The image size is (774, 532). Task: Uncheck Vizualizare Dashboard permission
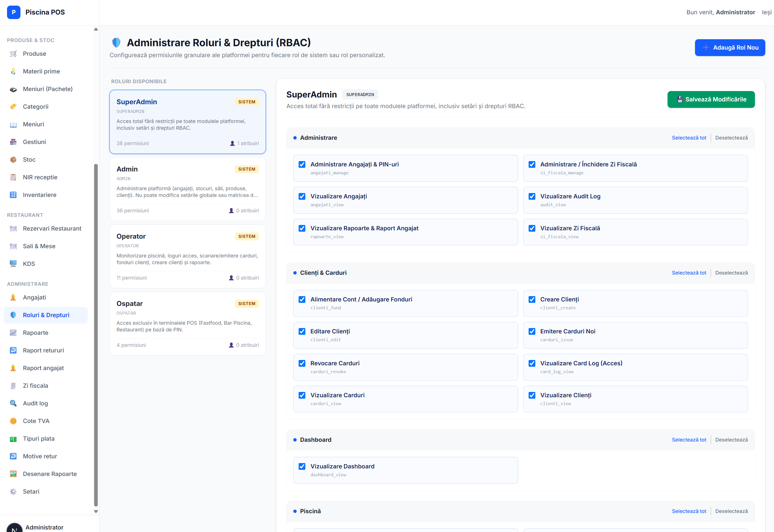[302, 467]
